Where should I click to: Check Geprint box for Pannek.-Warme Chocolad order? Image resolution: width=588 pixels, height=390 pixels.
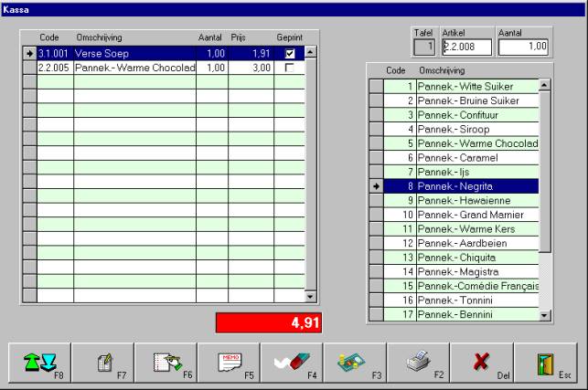click(290, 68)
